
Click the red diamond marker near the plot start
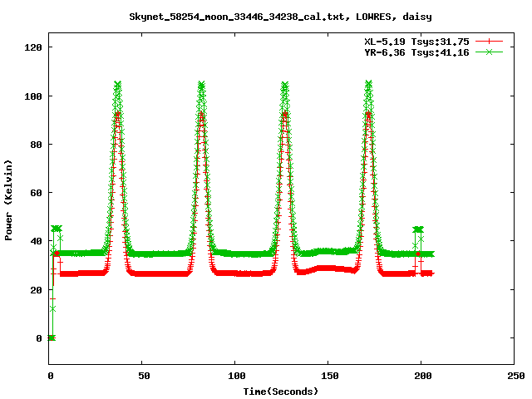coord(57,253)
